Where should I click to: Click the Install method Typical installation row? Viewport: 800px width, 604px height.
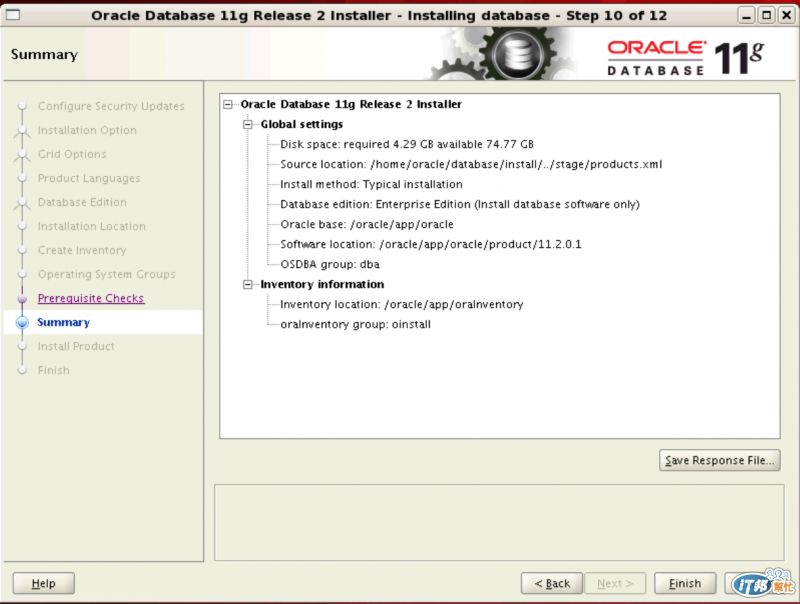pyautogui.click(x=371, y=184)
